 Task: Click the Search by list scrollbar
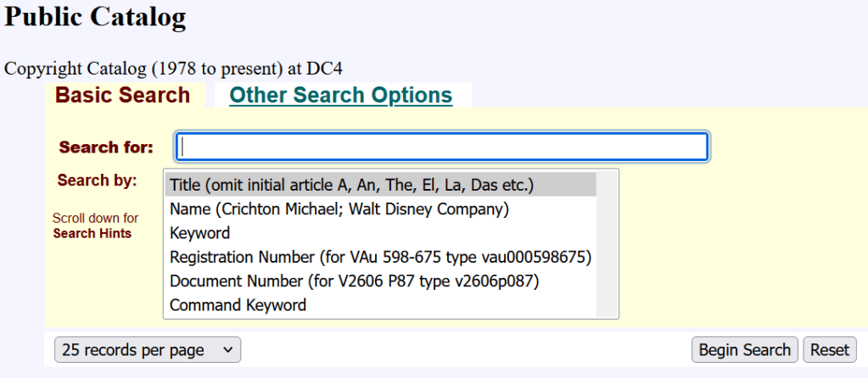pyautogui.click(x=608, y=244)
